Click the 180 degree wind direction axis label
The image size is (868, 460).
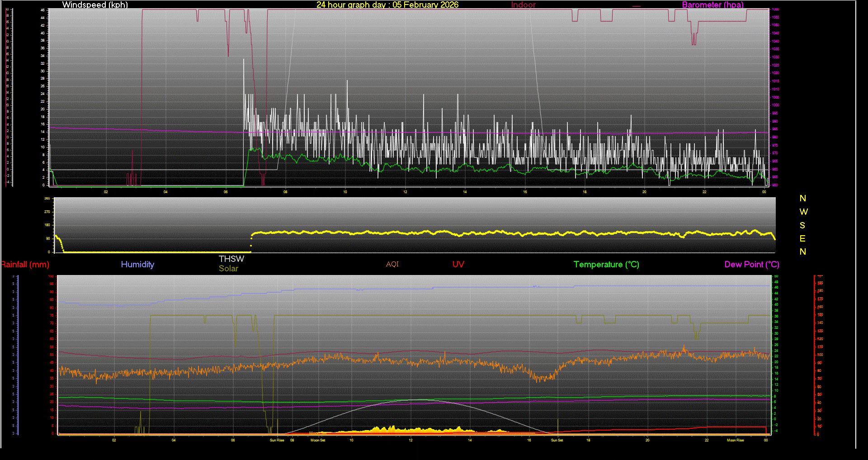click(x=47, y=225)
